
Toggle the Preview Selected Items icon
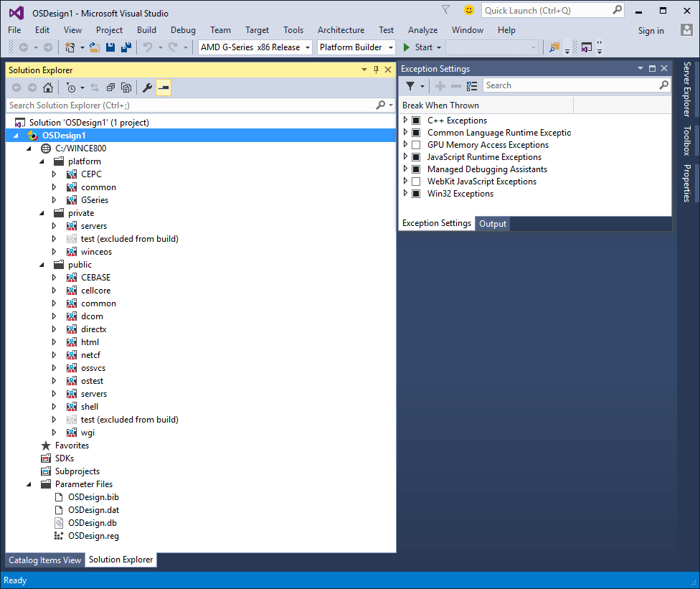(x=164, y=88)
